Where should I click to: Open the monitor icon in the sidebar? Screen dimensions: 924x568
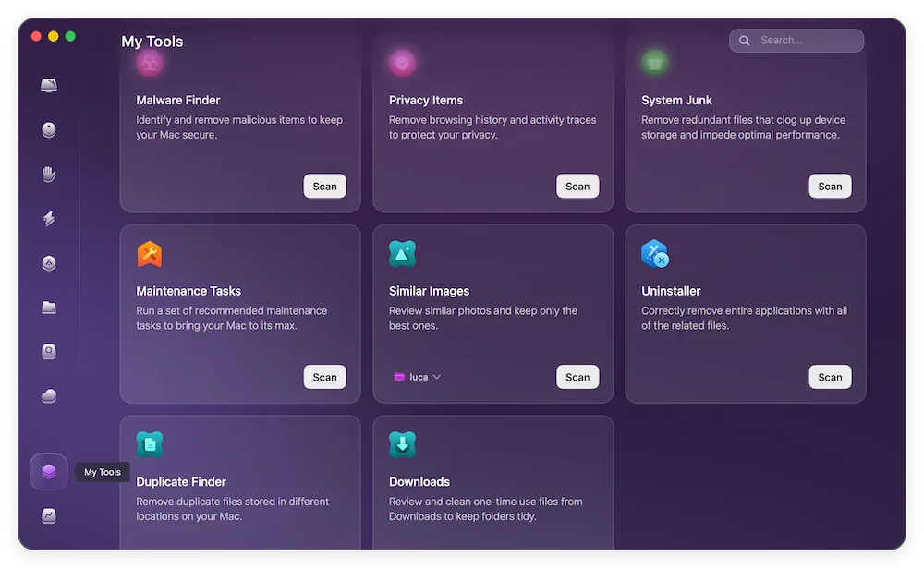point(49,86)
